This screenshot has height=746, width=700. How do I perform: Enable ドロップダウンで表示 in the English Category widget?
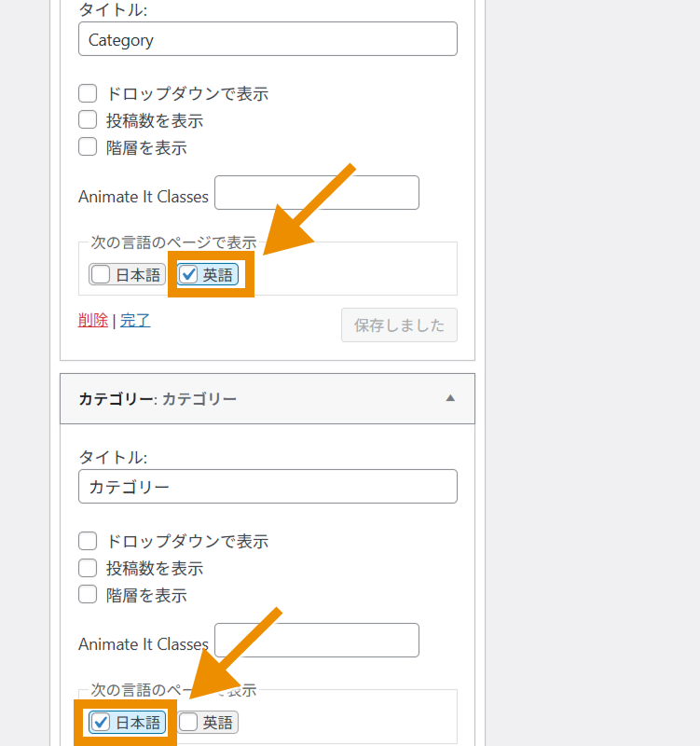tap(88, 93)
